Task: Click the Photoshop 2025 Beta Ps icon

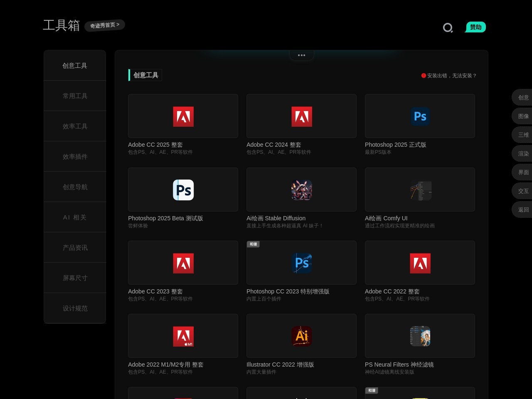Action: pos(183,190)
